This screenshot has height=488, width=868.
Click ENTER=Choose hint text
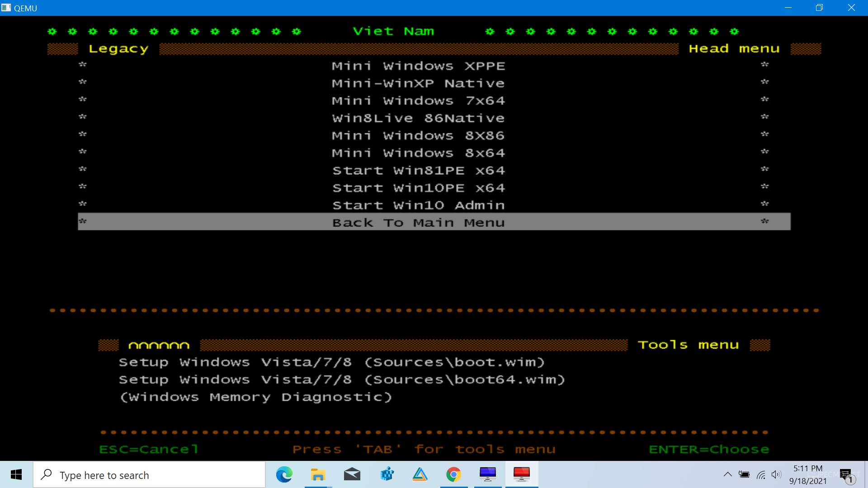coord(709,449)
